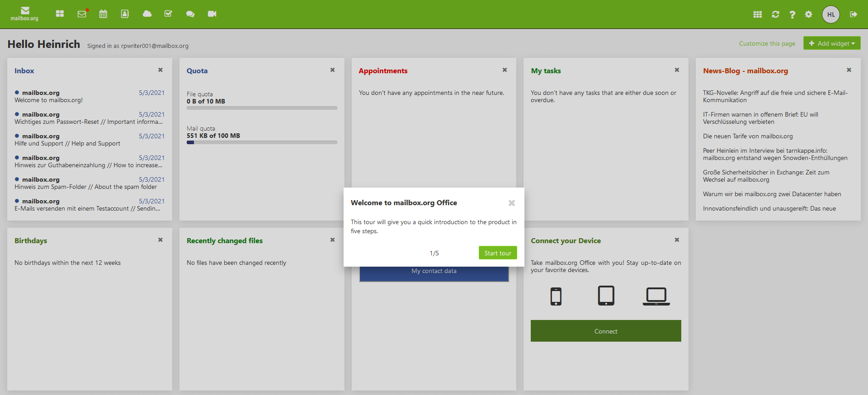Click the File quota progress bar
Screen dimensions: 868x395
[262, 108]
